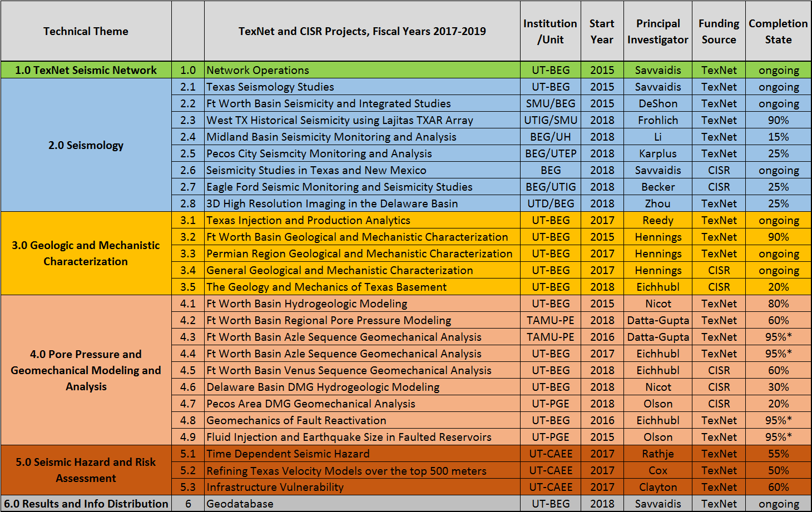
Task: Click the 'Principal Investigator' column header
Action: click(658, 31)
